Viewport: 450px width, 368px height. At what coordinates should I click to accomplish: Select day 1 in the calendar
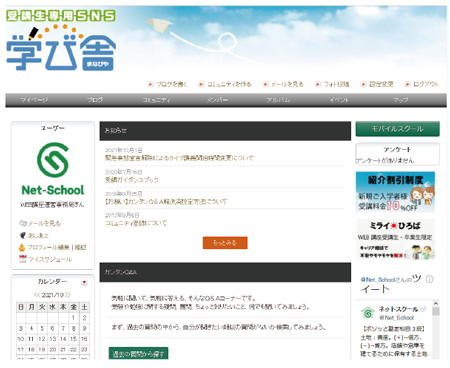[73, 318]
